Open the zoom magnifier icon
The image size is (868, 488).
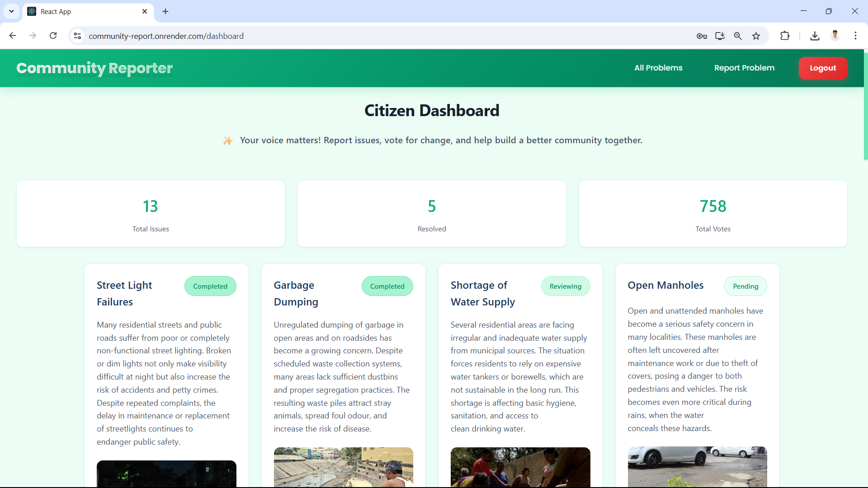pyautogui.click(x=738, y=36)
